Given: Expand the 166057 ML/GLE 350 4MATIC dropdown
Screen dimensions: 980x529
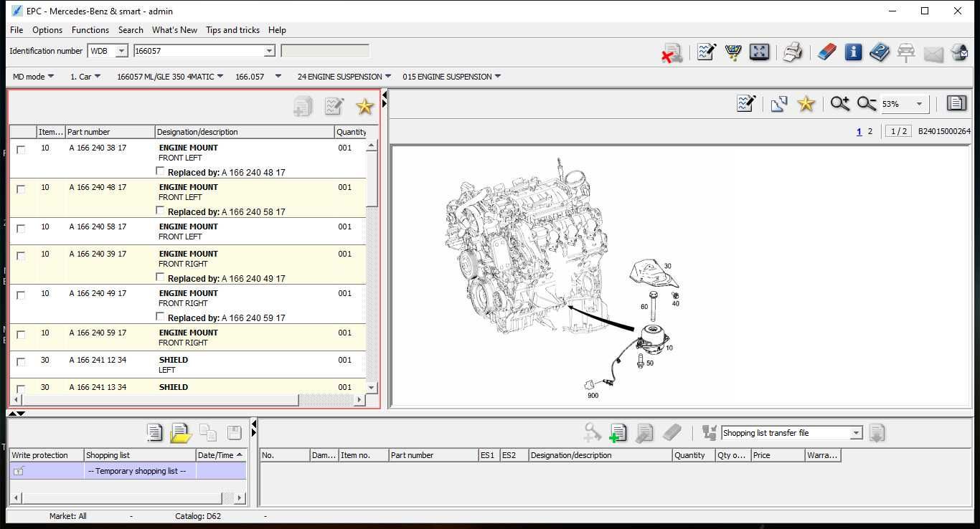Looking at the screenshot, I should pos(170,77).
